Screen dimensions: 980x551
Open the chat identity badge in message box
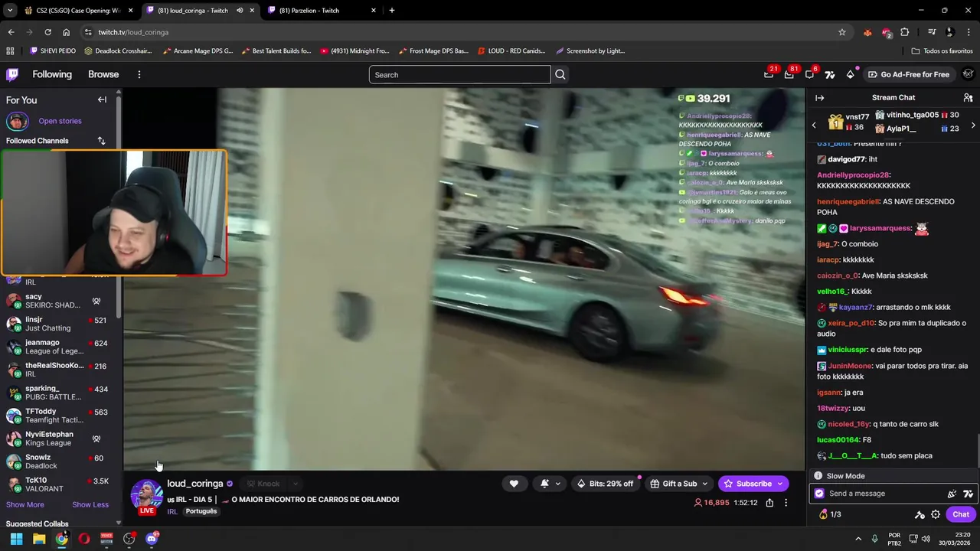(x=819, y=494)
